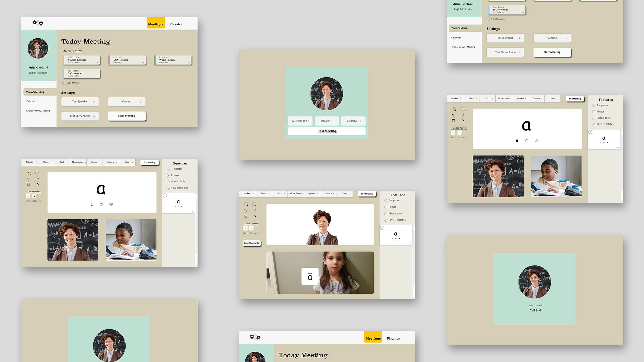Click zoom-in magnifier in right boy-video whiteboard
Viewport: 644px width, 362px height.
click(x=454, y=109)
